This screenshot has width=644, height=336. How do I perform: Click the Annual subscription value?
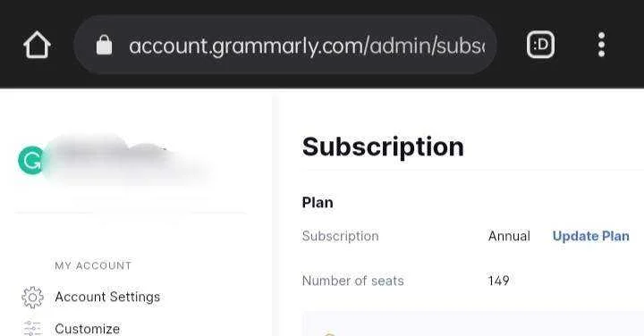pos(509,236)
